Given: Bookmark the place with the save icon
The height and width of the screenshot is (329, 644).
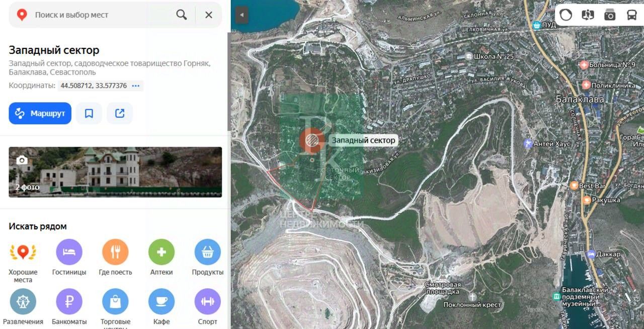Looking at the screenshot, I should pos(89,113).
